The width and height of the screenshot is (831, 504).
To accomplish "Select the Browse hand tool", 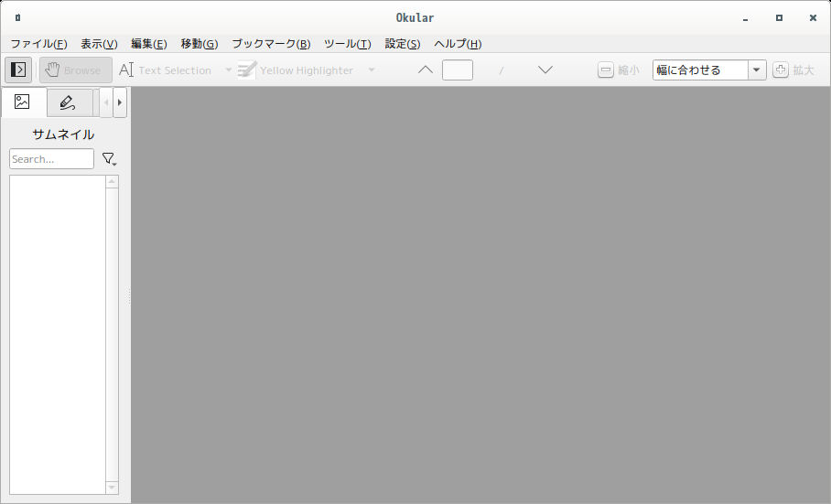I will point(76,70).
